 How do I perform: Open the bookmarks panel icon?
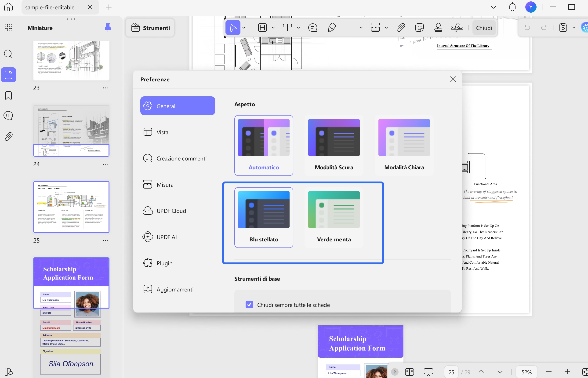click(8, 95)
